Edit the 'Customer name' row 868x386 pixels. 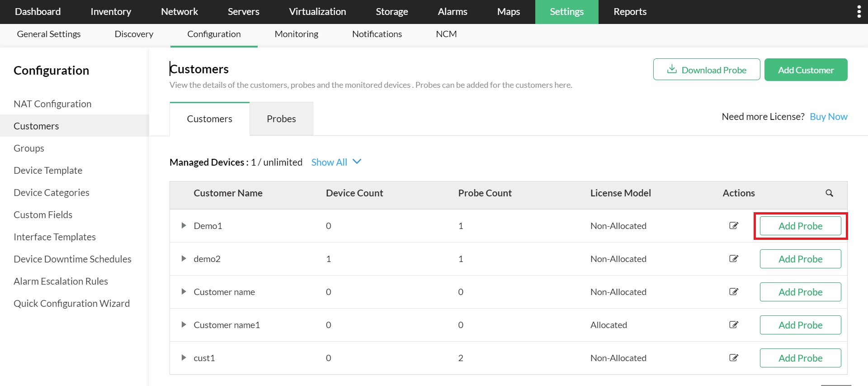[734, 291]
